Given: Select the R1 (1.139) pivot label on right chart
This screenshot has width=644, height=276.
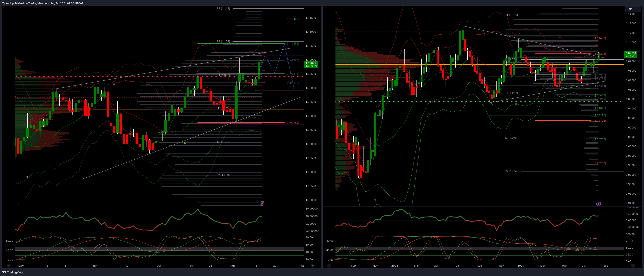Looking at the screenshot, I should pos(511,15).
